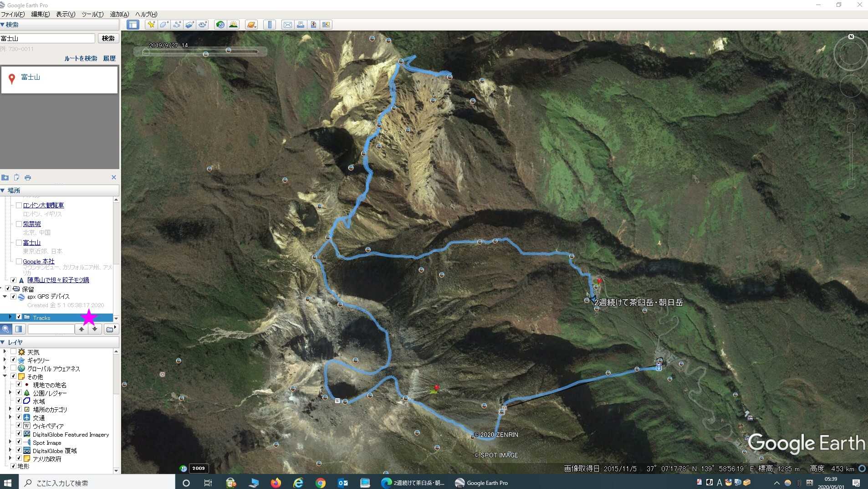Select the Add Polygon tool
Viewport: 868px width, 489px height.
tap(164, 25)
